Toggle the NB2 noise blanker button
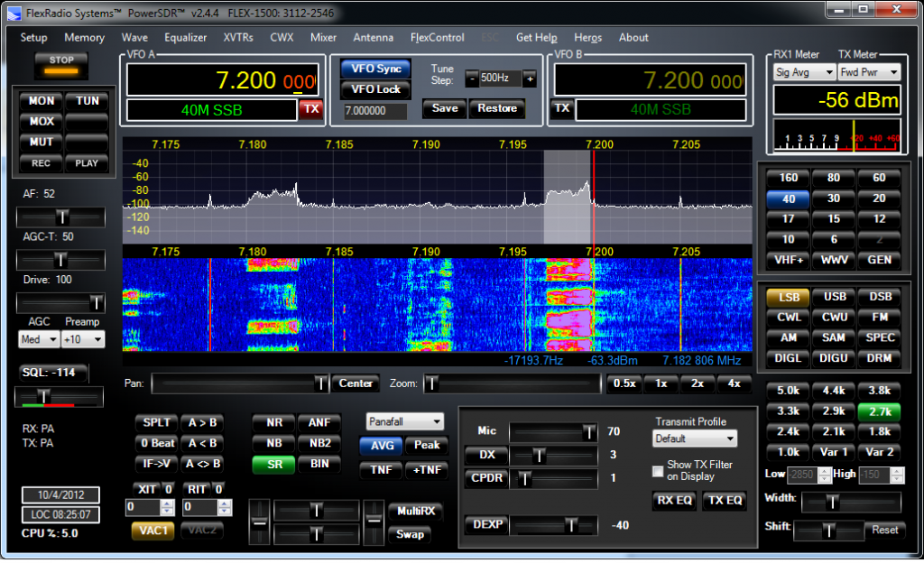924x563 pixels. (x=319, y=443)
